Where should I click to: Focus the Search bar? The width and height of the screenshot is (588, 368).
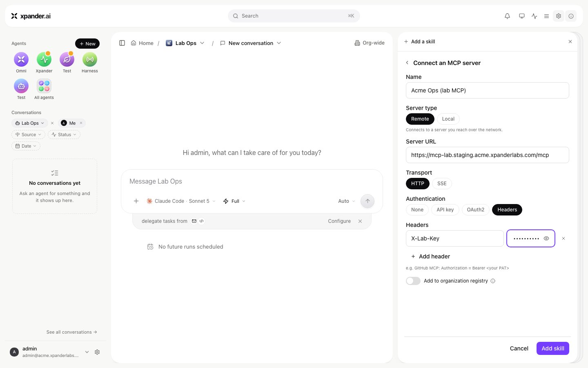point(294,16)
